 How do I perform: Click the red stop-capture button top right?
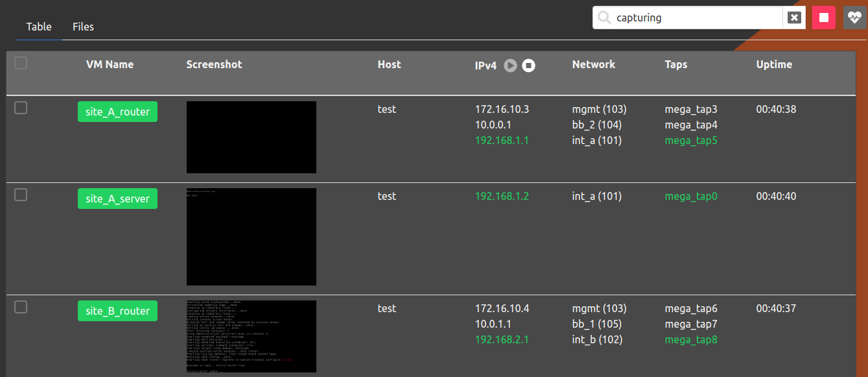coord(824,18)
